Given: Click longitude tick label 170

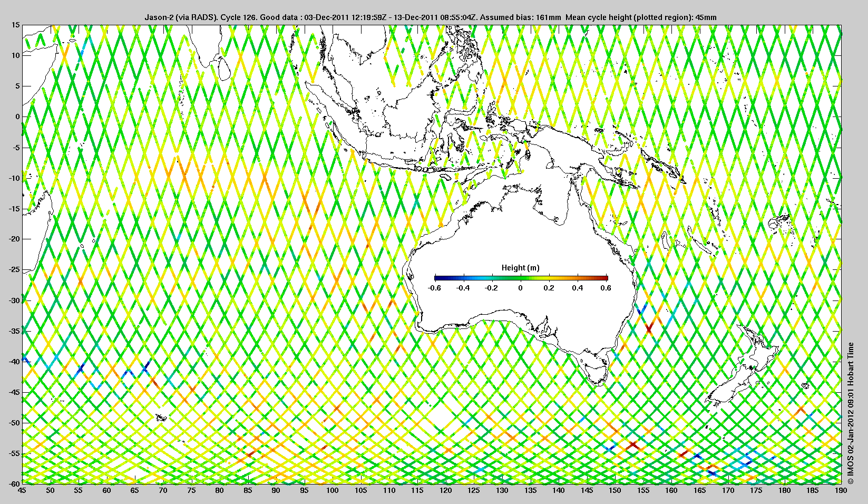Looking at the screenshot, I should pyautogui.click(x=728, y=490).
